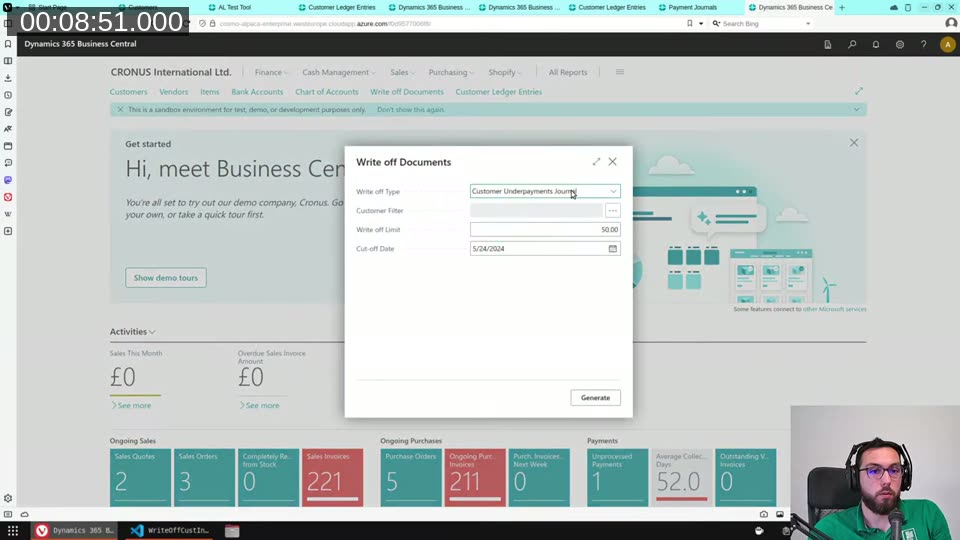Open browser sidebar notes icon
This screenshot has width=960, height=540.
8,112
